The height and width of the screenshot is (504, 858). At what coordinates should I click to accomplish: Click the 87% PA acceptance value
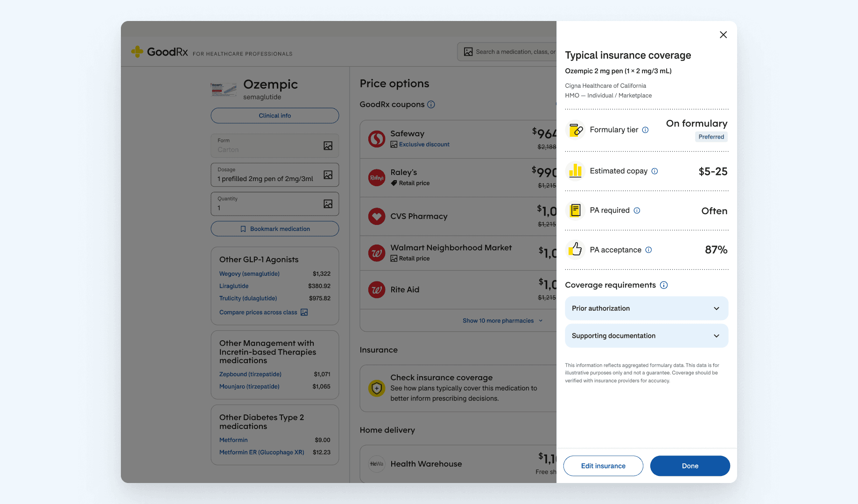pyautogui.click(x=716, y=250)
